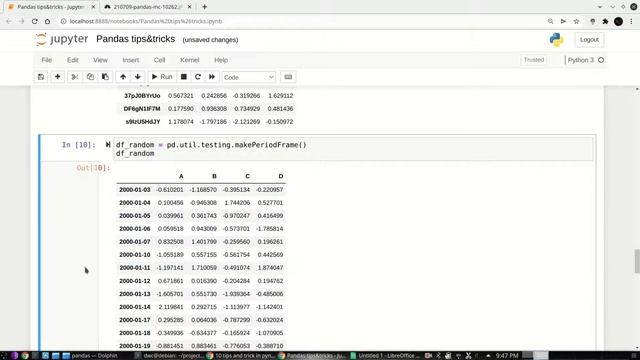The width and height of the screenshot is (640, 360).
Task: Click the Python 3 kernel name
Action: point(580,60)
